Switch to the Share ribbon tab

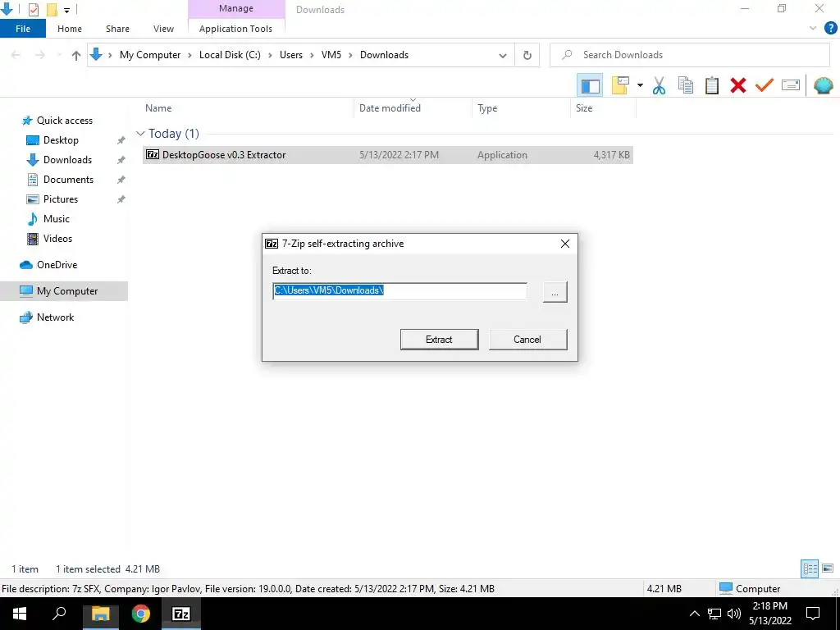tap(117, 29)
